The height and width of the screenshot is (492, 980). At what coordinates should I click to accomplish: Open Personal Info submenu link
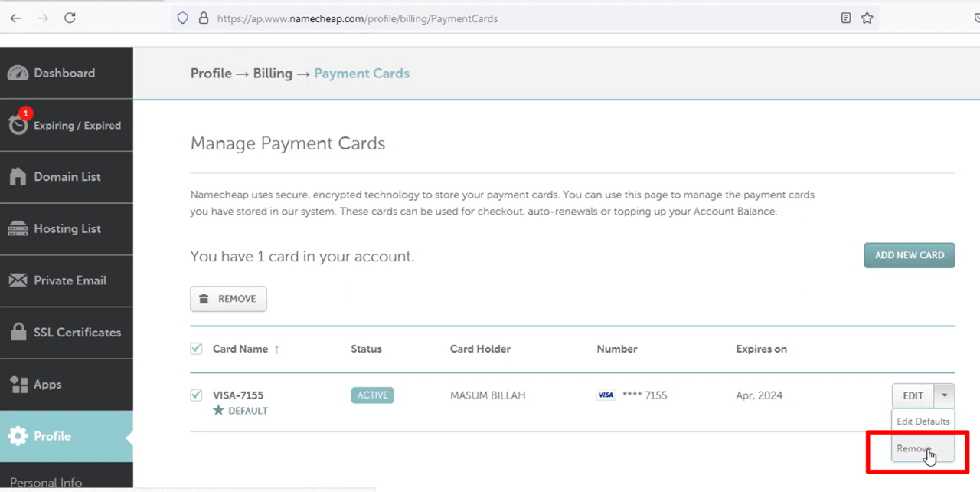tap(46, 483)
